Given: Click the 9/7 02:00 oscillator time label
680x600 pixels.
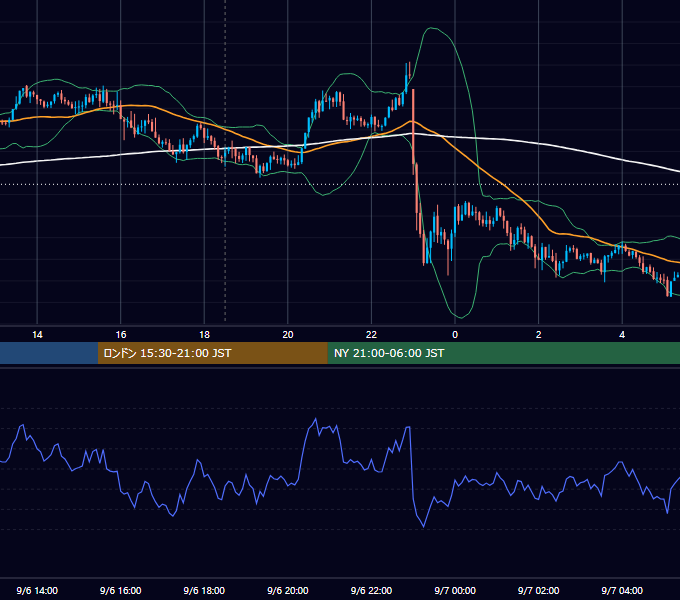Looking at the screenshot, I should point(539,590).
